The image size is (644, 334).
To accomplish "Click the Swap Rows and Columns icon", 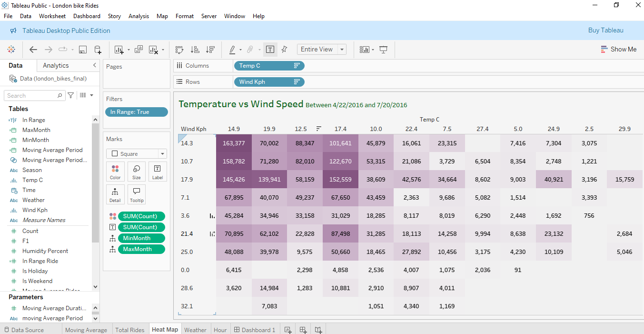I will pyautogui.click(x=179, y=50).
